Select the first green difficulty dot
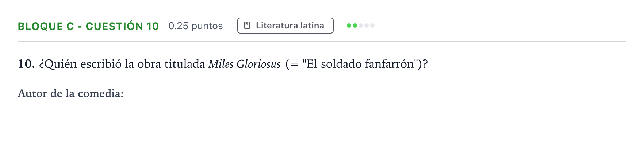 [349, 26]
